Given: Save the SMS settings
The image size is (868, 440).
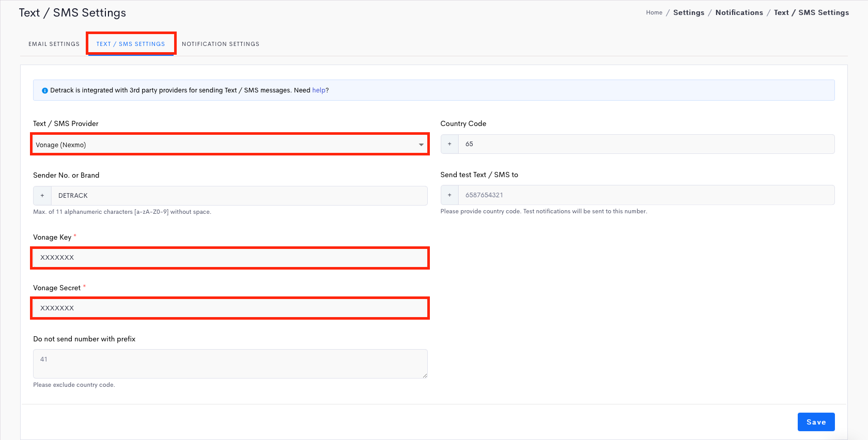Looking at the screenshot, I should coord(816,422).
